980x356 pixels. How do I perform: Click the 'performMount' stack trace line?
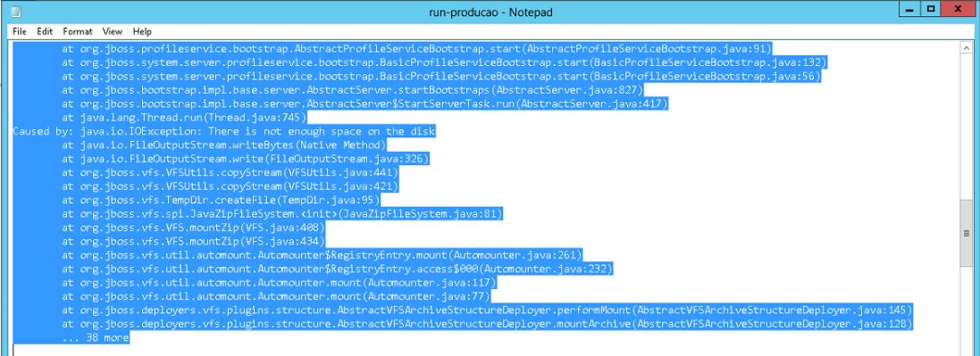click(x=487, y=310)
